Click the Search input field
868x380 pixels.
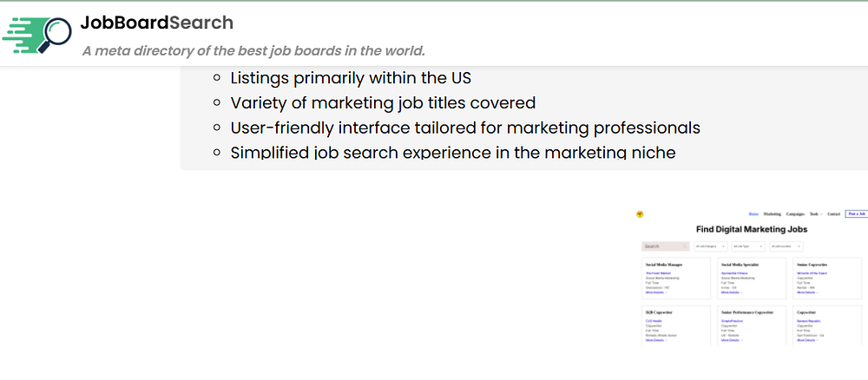666,246
